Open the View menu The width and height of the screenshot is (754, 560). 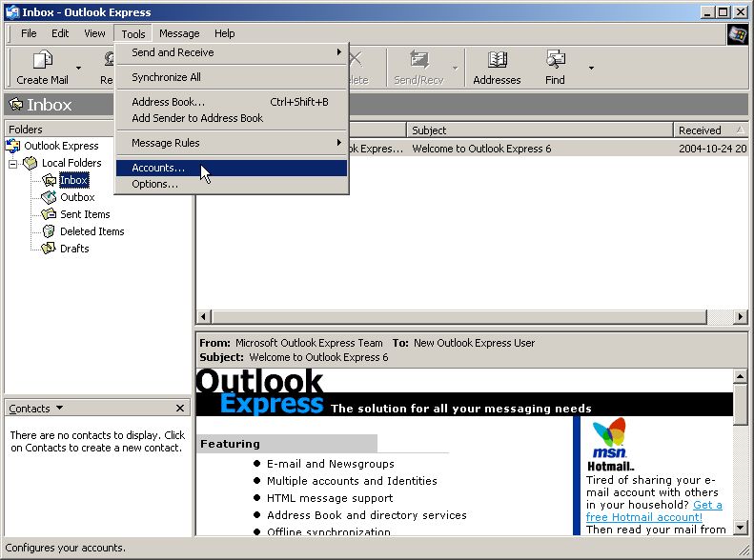click(x=94, y=33)
